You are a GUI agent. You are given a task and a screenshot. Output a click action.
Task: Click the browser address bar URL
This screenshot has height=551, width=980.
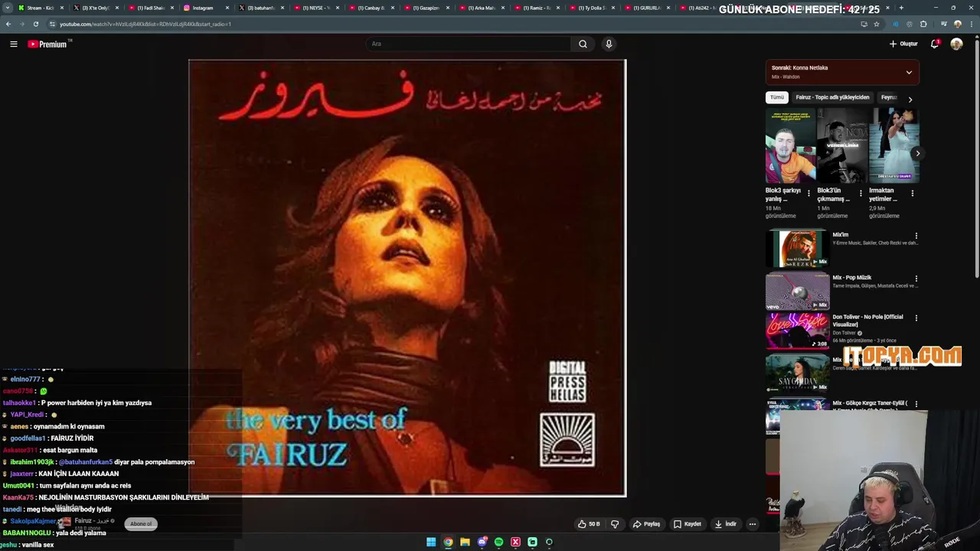coord(145,24)
